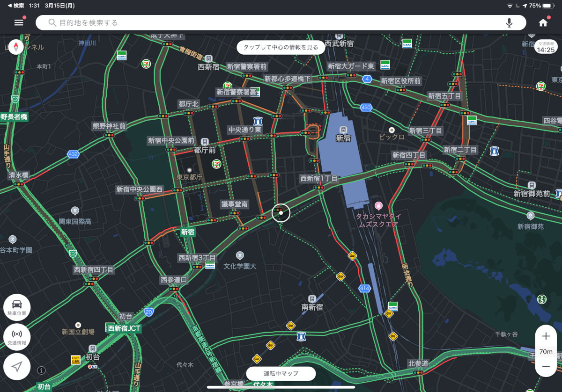This screenshot has height=392, width=562.
Task: Open the map info circle icon
Action: (x=41, y=370)
